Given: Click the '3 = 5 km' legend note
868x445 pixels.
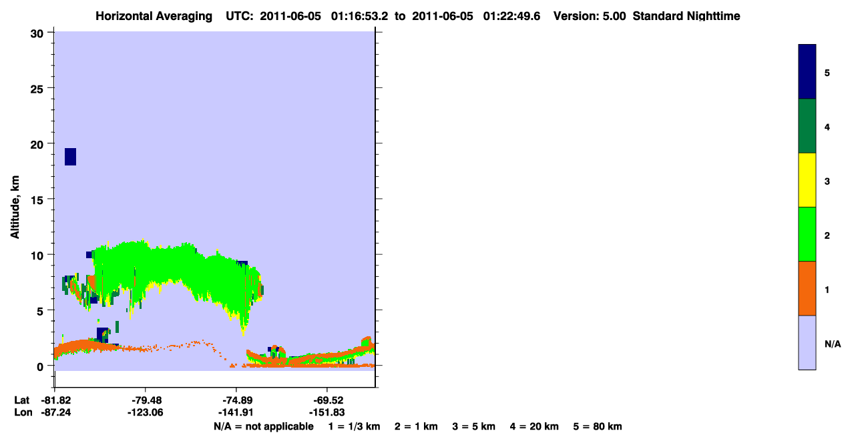Looking at the screenshot, I should (x=474, y=426).
